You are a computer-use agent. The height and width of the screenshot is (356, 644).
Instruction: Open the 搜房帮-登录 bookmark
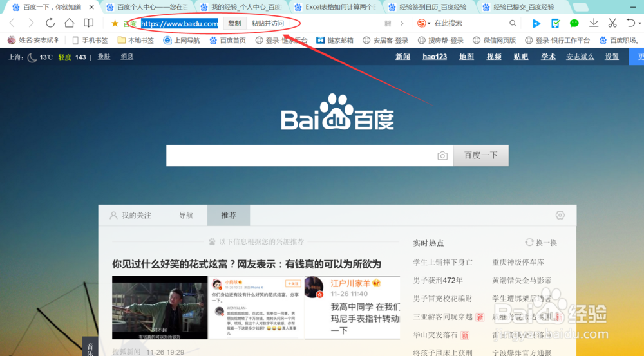[x=440, y=41]
